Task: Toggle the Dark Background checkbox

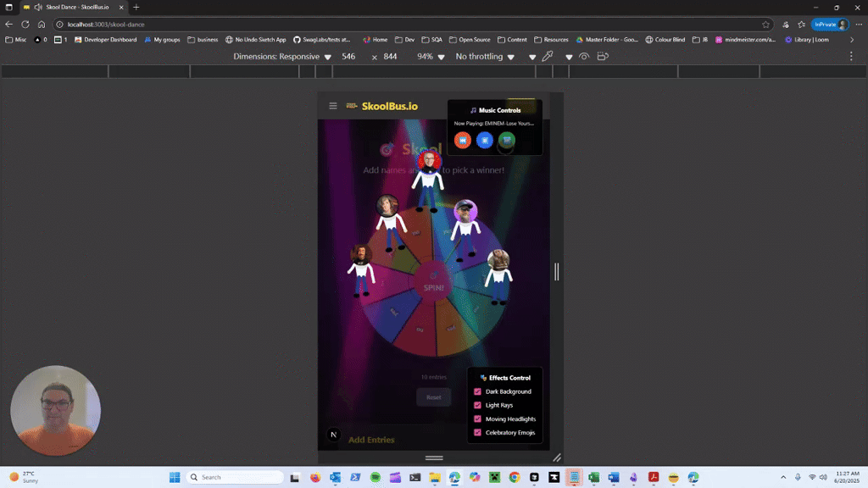Action: tap(478, 391)
